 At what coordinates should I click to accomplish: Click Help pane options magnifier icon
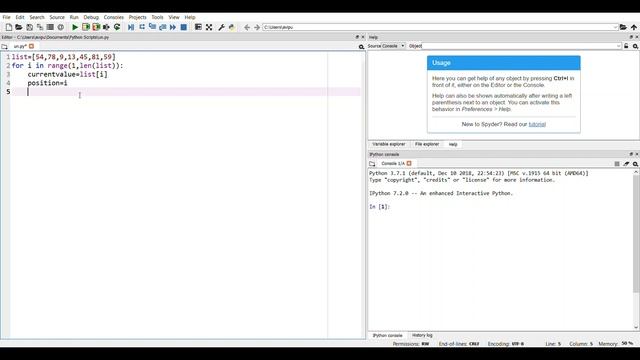point(636,47)
